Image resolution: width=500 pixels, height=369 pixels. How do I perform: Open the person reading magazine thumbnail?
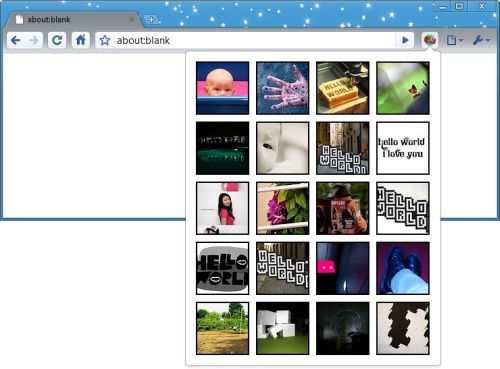pos(343,208)
